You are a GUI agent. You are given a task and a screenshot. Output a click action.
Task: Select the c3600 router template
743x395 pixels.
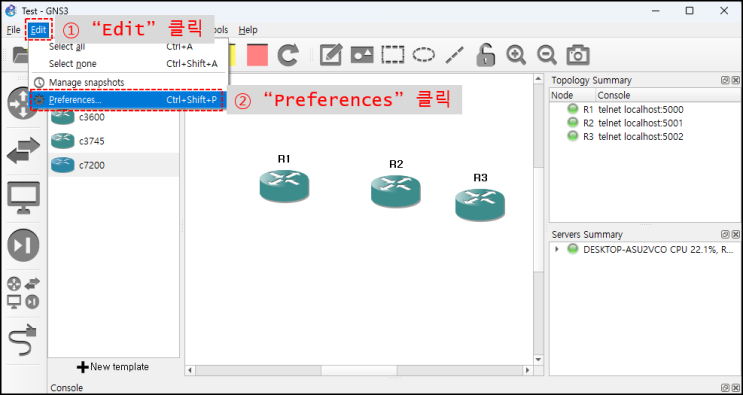114,117
